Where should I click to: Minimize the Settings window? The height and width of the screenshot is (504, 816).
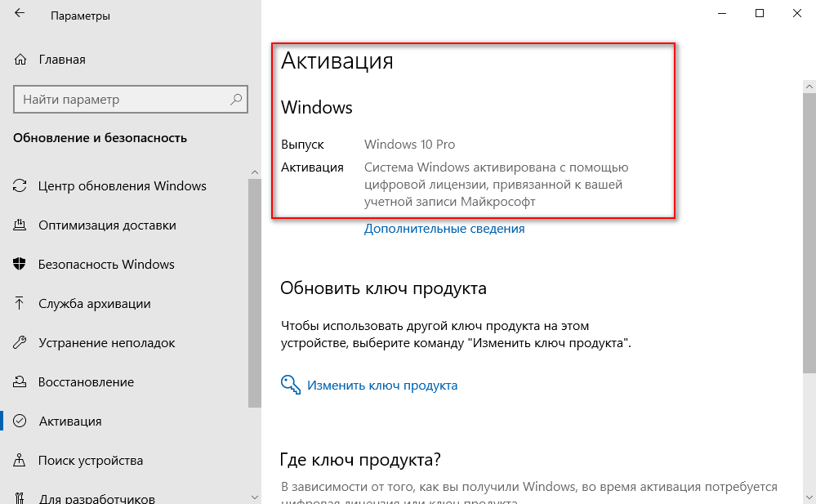(x=722, y=14)
